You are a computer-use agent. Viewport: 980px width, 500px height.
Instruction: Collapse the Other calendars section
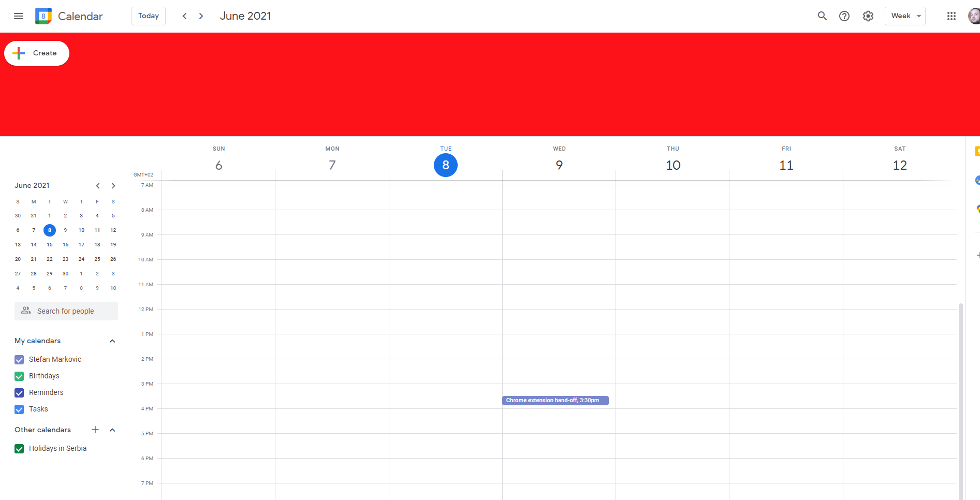[x=112, y=430]
